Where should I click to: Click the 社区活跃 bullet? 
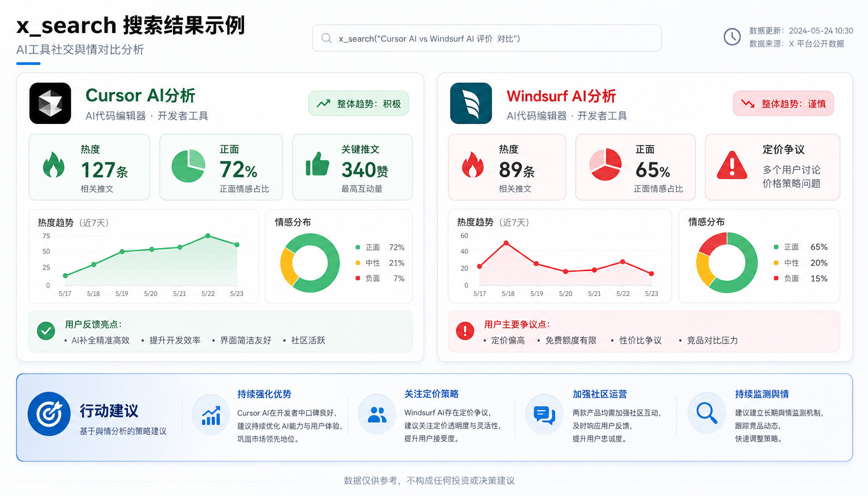click(308, 341)
